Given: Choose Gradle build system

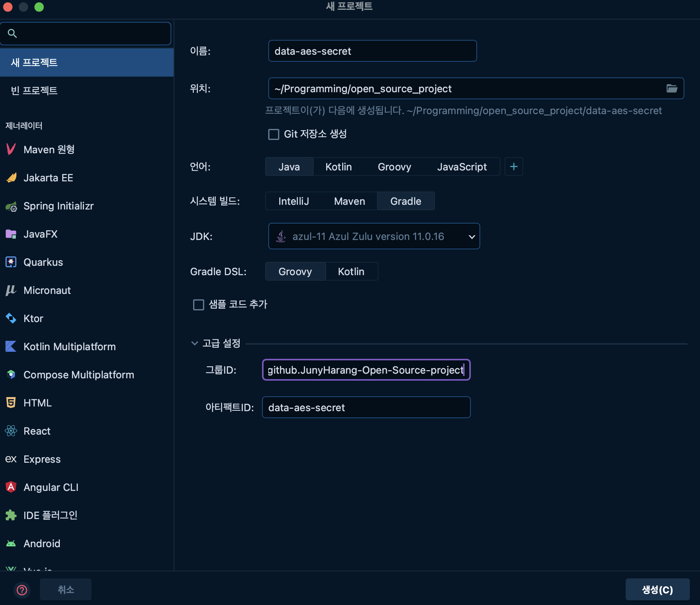Looking at the screenshot, I should tap(406, 201).
